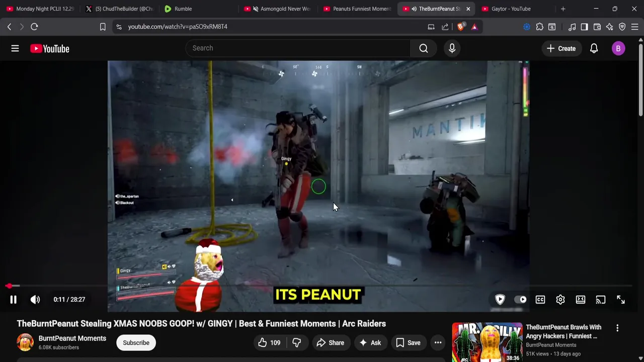The height and width of the screenshot is (362, 644).
Task: Click the address bar URL
Action: [x=178, y=27]
